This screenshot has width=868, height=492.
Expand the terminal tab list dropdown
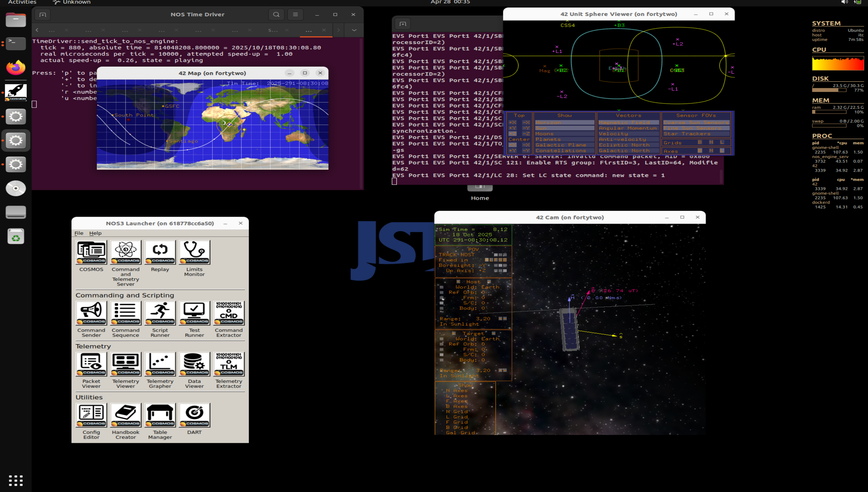coord(354,30)
